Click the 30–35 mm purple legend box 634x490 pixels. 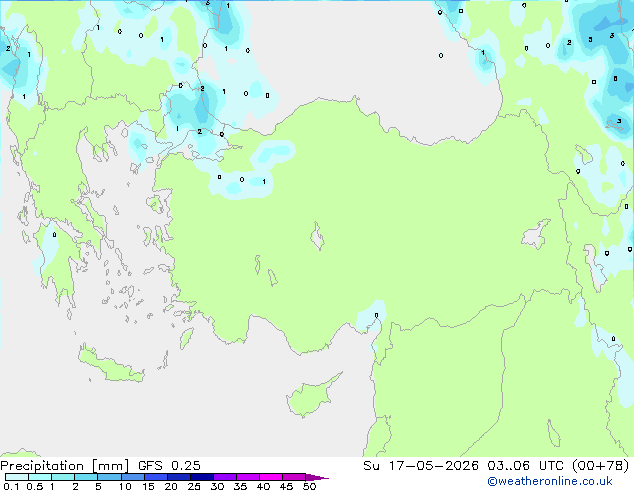[225, 477]
